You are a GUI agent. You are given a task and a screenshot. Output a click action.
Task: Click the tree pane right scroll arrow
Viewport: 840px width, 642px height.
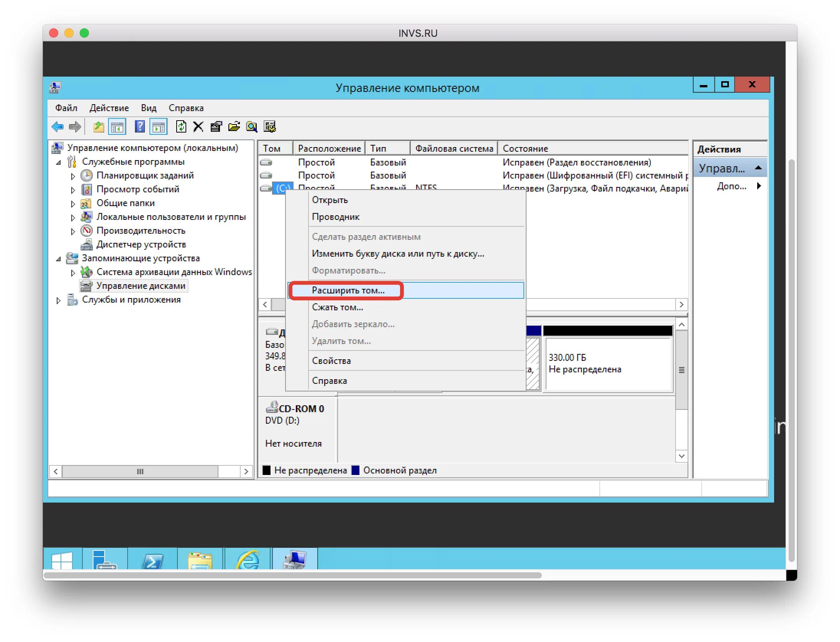coord(246,471)
